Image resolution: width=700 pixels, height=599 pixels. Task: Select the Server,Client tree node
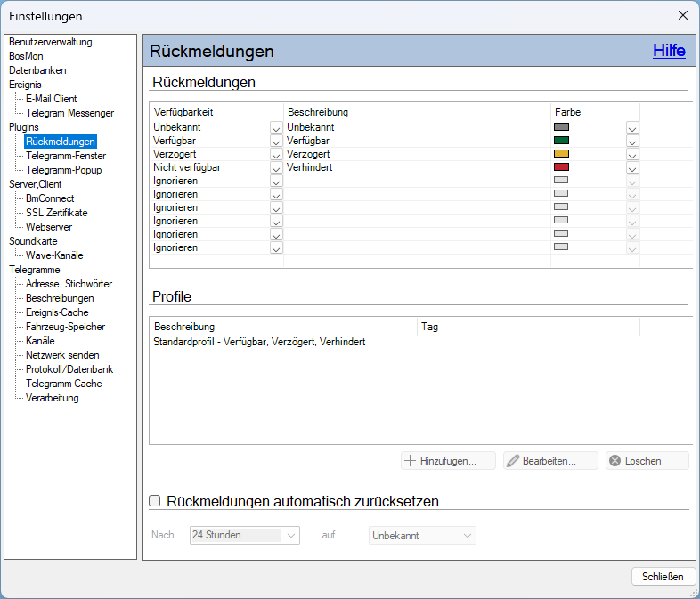pos(36,184)
